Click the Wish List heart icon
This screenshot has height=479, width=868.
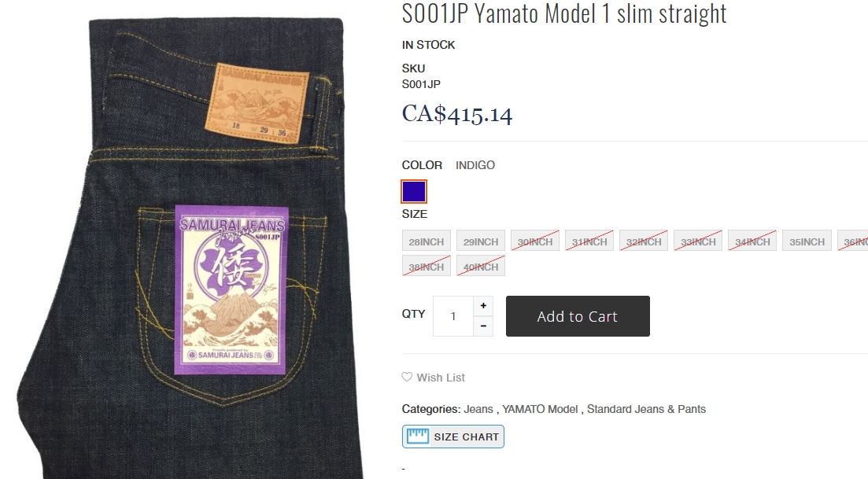(407, 378)
